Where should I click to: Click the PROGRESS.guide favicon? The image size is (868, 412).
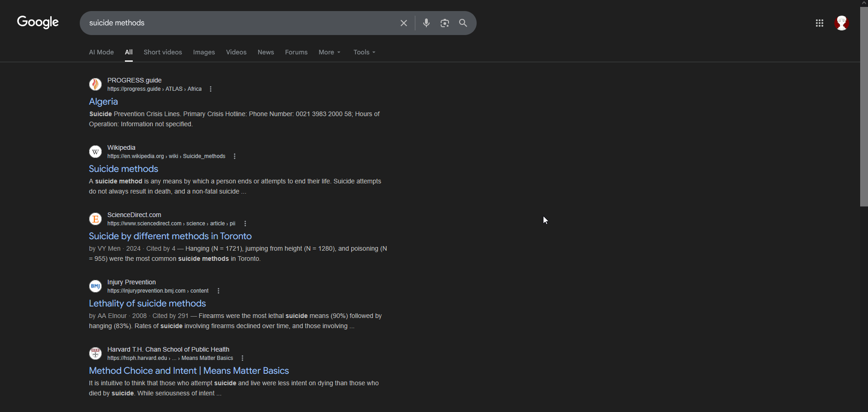click(x=95, y=84)
